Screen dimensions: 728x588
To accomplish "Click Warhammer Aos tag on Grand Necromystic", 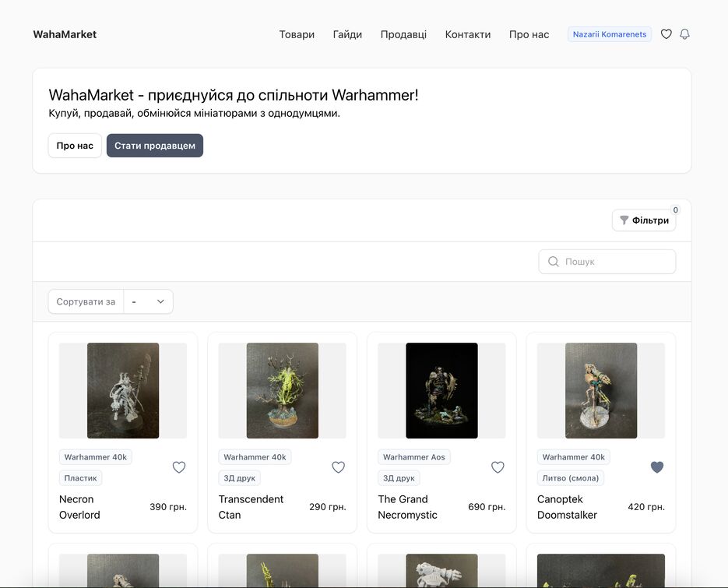I will coord(413,457).
